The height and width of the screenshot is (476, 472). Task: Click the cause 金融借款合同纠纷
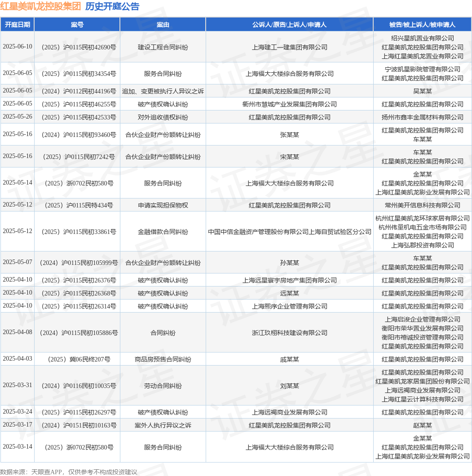(163, 232)
